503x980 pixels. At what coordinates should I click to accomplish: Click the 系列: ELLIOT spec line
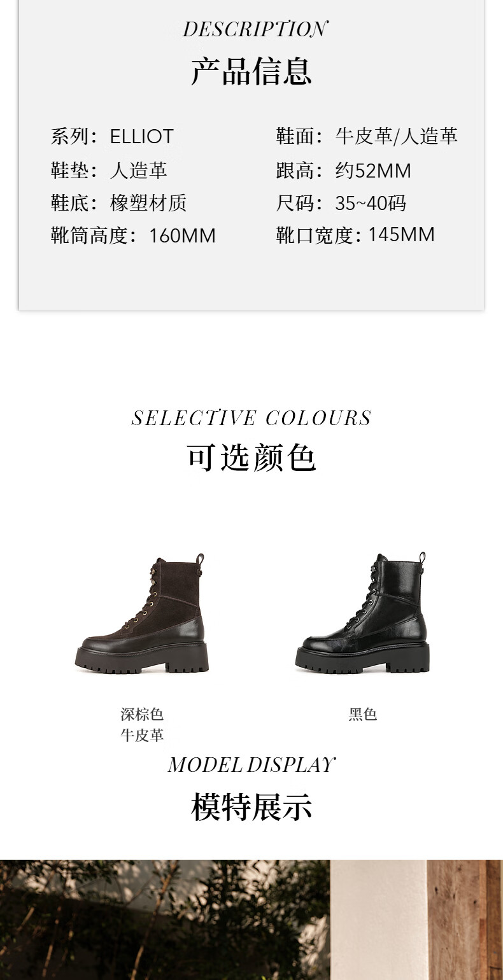(x=112, y=136)
